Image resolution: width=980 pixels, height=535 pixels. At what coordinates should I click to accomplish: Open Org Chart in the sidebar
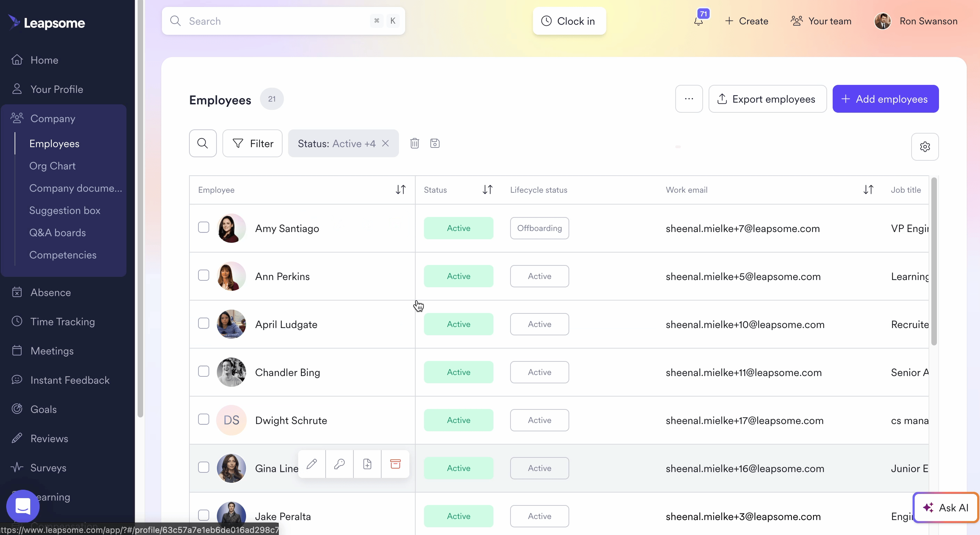click(x=52, y=166)
